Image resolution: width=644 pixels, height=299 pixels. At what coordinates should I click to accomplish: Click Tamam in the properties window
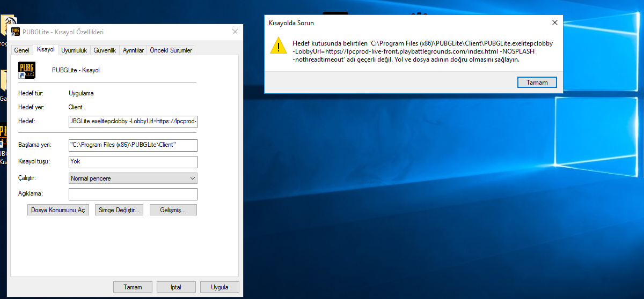[x=133, y=287]
